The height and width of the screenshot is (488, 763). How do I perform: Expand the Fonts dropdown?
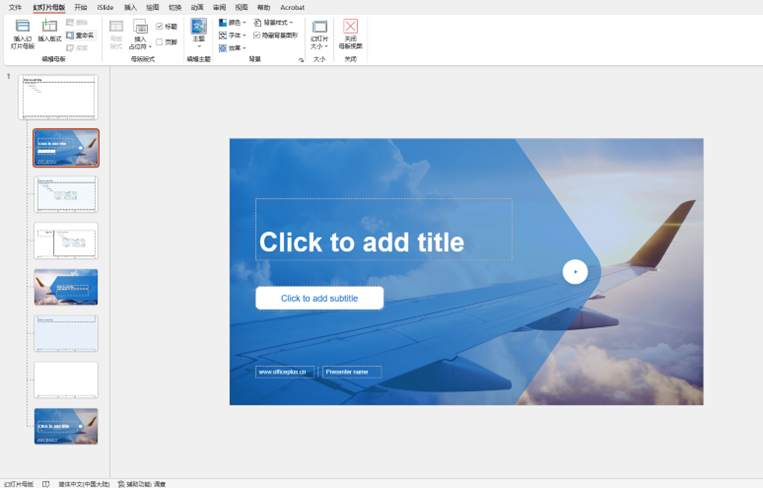click(x=232, y=35)
